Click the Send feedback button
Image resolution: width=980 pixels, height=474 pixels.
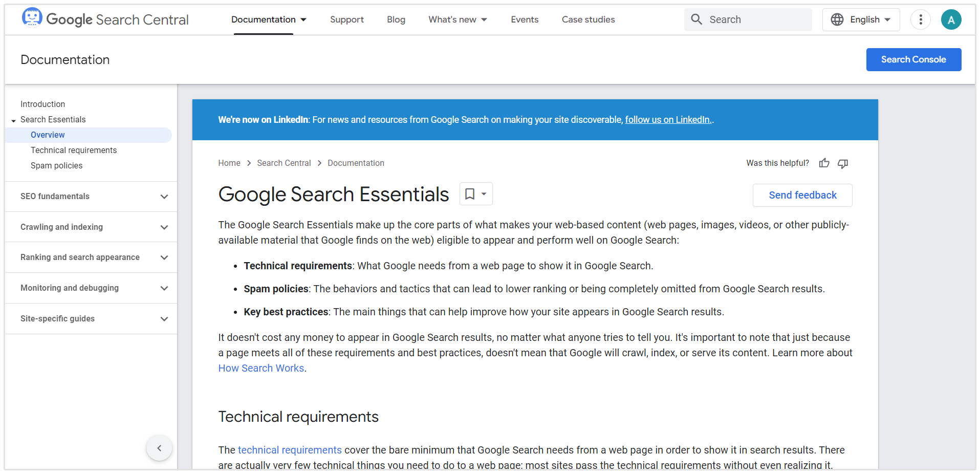(802, 195)
